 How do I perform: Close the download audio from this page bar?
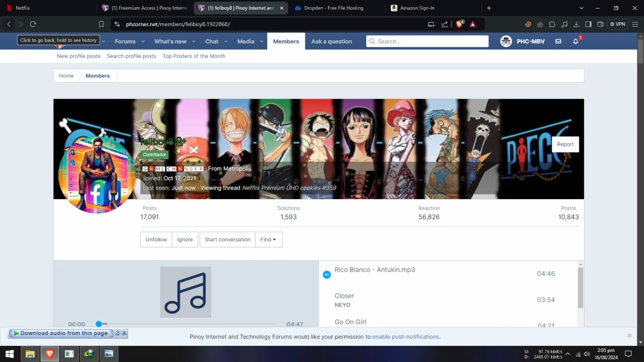click(x=124, y=333)
